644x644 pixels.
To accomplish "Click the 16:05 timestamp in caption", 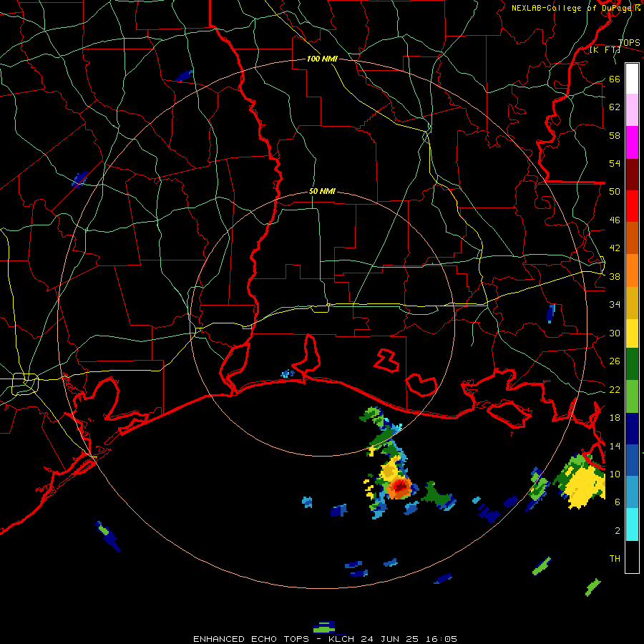I will coord(441,639).
